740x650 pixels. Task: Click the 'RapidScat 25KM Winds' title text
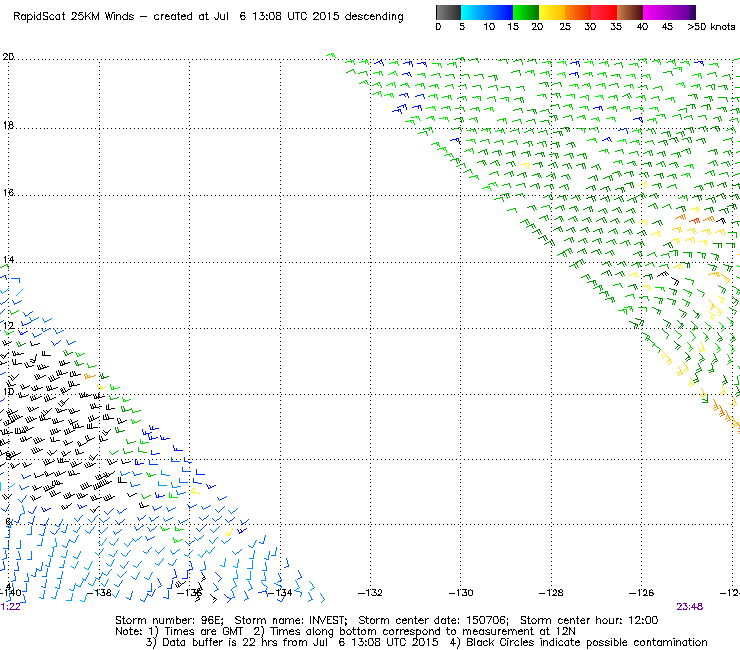(x=74, y=17)
